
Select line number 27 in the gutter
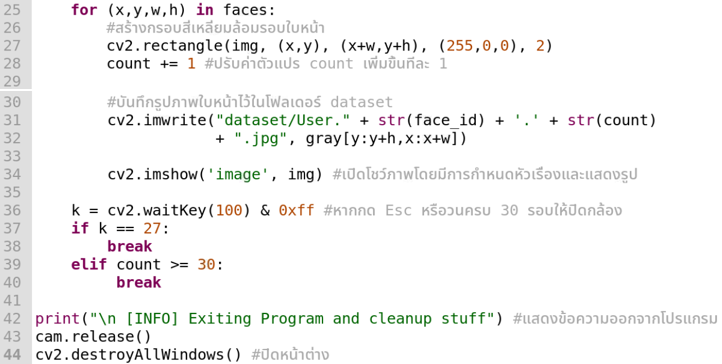pyautogui.click(x=12, y=46)
